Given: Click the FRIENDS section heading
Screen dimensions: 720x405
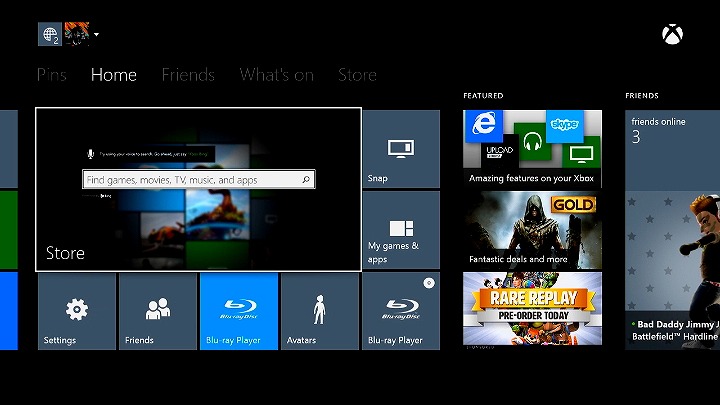Looking at the screenshot, I should pyautogui.click(x=641, y=96).
